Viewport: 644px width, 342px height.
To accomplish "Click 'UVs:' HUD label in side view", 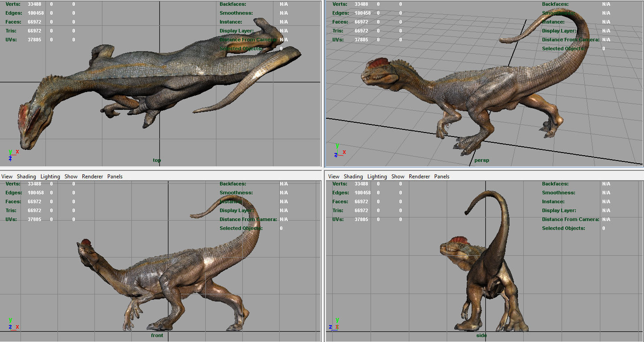I will 338,219.
